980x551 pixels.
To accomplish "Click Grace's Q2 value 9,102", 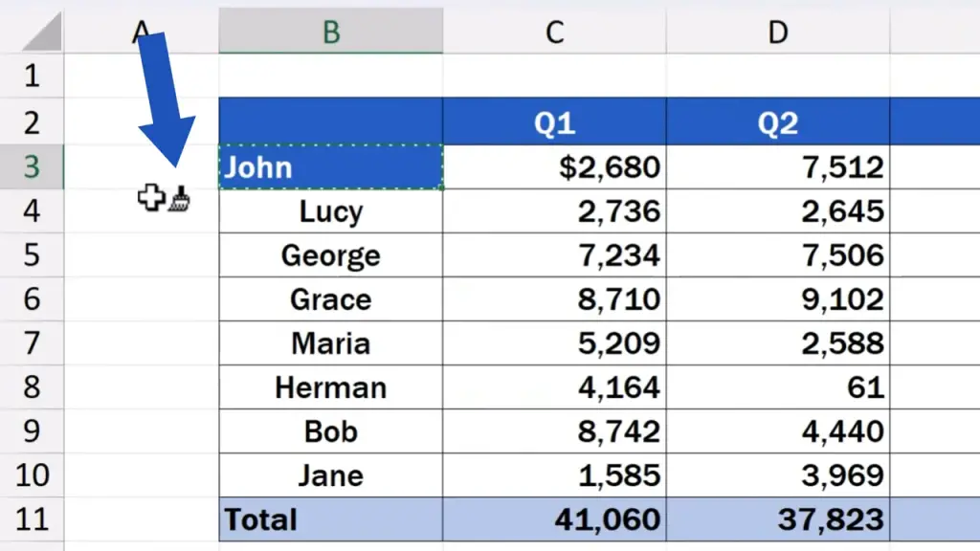I will [778, 299].
